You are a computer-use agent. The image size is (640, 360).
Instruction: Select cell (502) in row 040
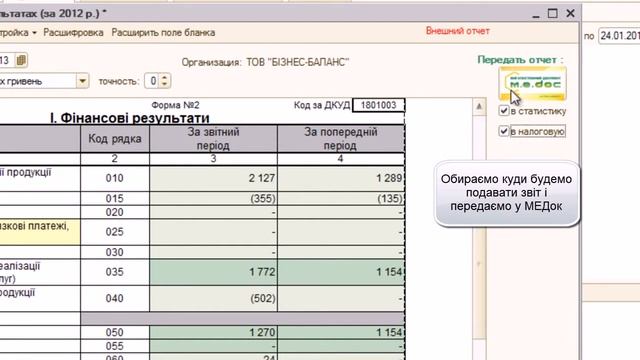coord(213,298)
